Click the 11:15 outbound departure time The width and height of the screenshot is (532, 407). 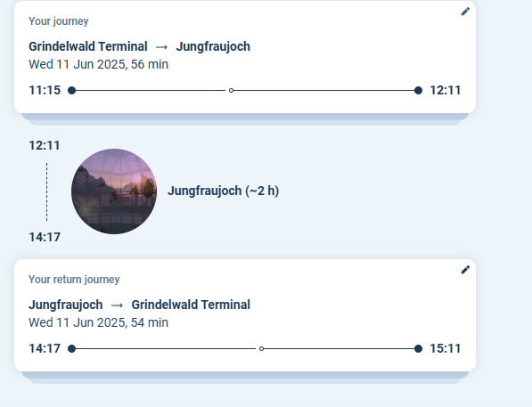(x=45, y=91)
